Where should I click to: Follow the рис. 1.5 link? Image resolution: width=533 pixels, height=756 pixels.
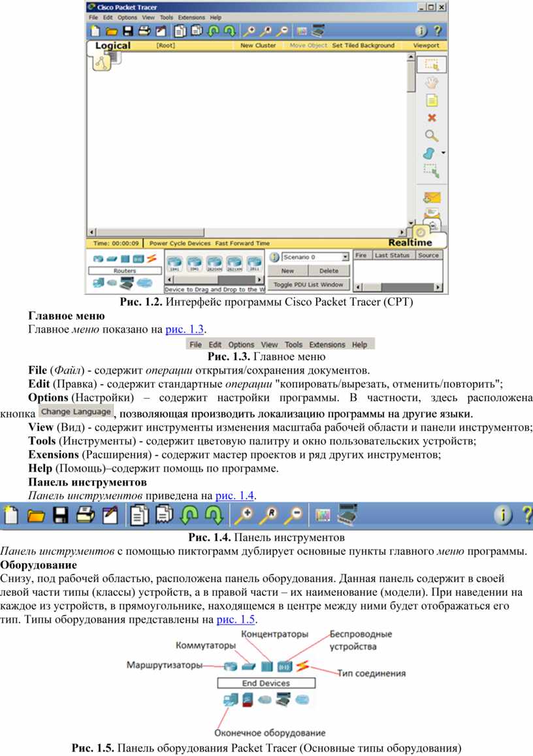(x=236, y=619)
